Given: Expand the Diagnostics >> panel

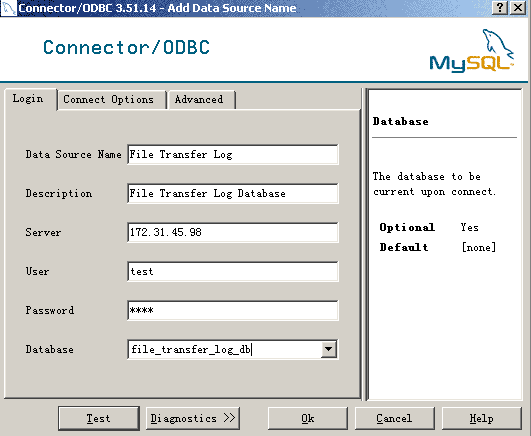Looking at the screenshot, I should click(x=193, y=418).
